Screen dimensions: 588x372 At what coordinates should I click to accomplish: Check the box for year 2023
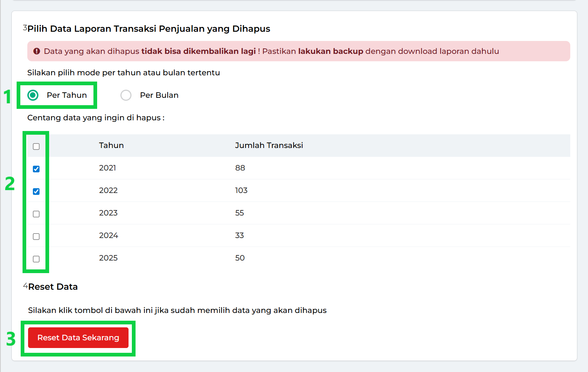[x=36, y=214]
